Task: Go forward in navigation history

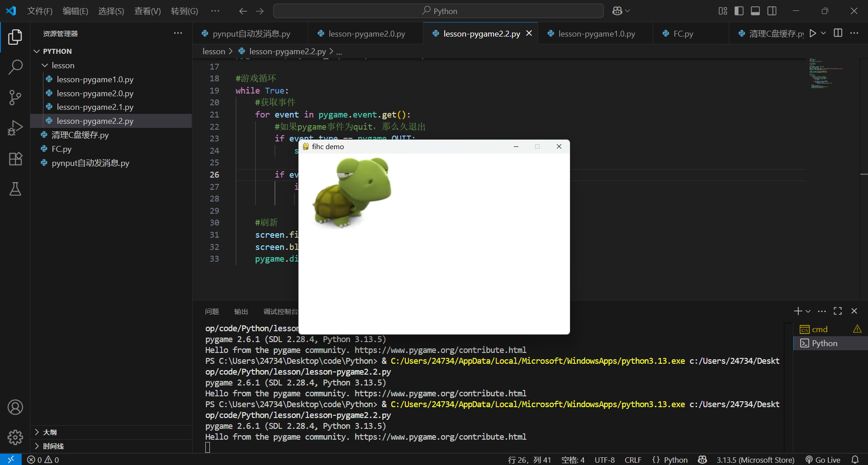Action: point(260,11)
